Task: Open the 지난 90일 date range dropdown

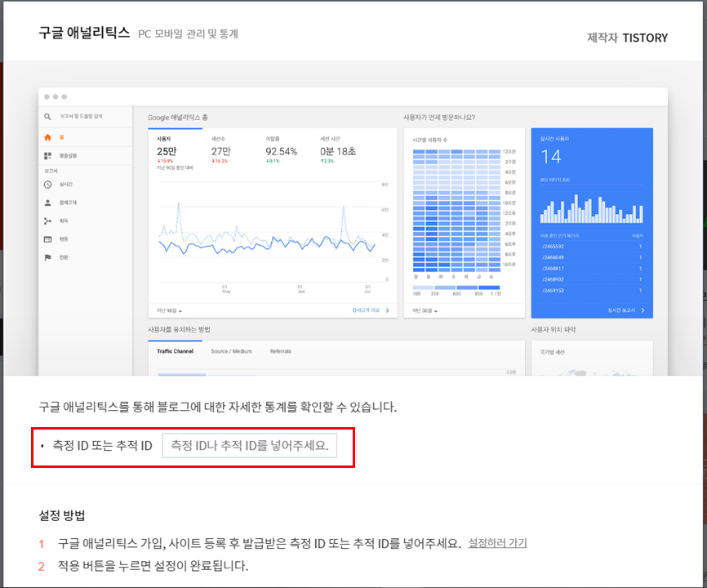Action: [x=169, y=310]
